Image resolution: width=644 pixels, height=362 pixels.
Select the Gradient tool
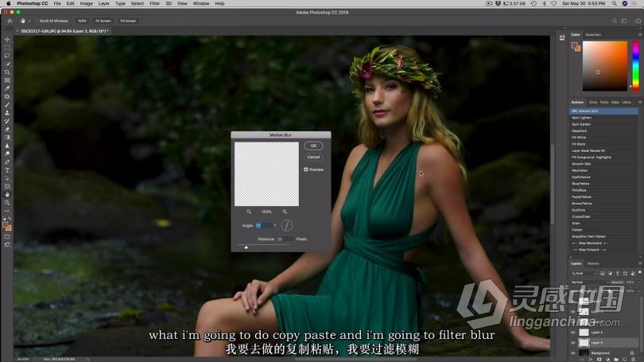point(7,137)
